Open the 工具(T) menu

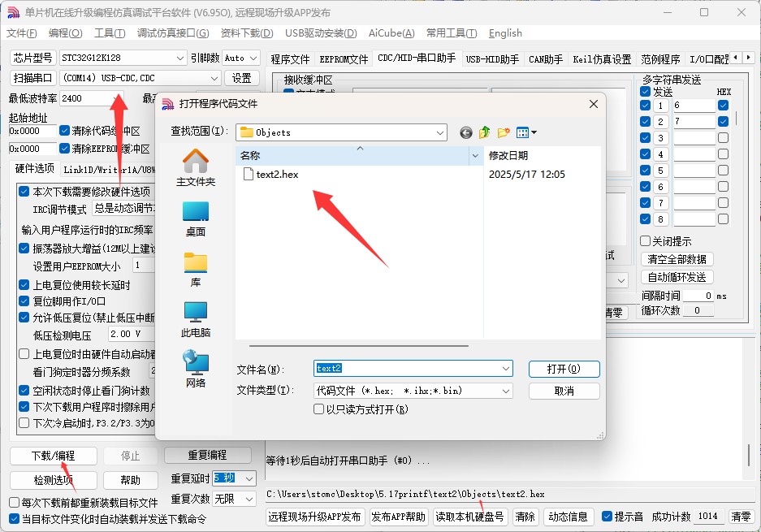point(110,33)
